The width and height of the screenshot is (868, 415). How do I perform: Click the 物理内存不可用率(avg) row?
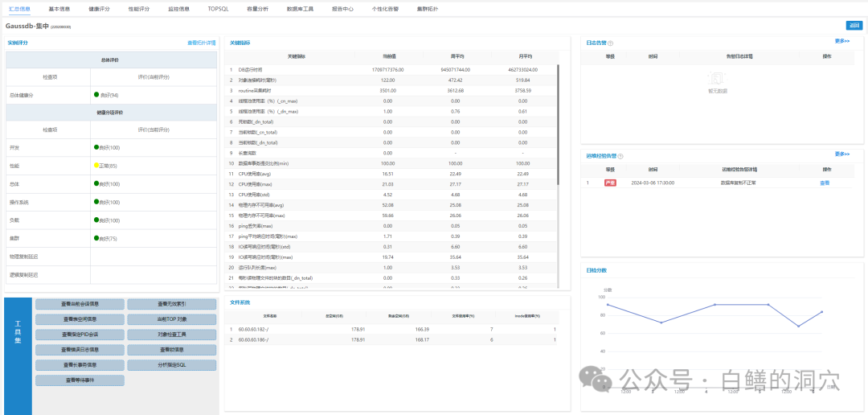[392, 205]
